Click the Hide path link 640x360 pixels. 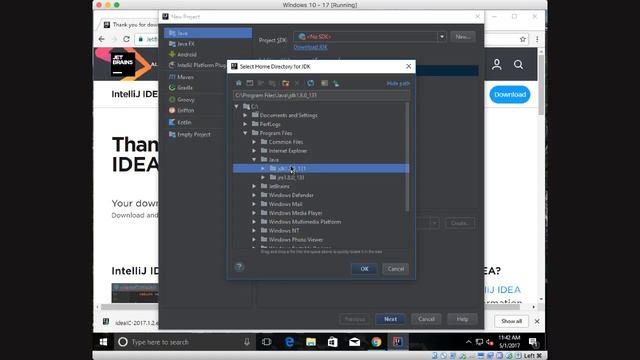click(x=398, y=83)
